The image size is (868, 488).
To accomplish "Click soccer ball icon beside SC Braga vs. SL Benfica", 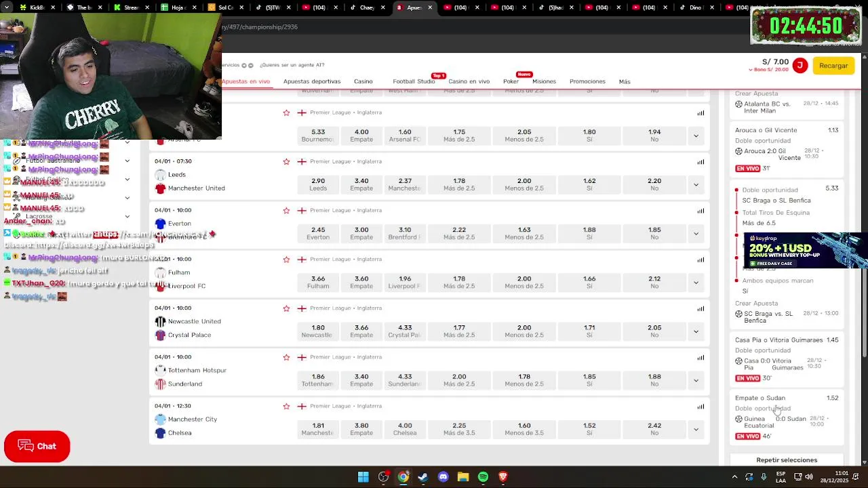I will pos(739,314).
